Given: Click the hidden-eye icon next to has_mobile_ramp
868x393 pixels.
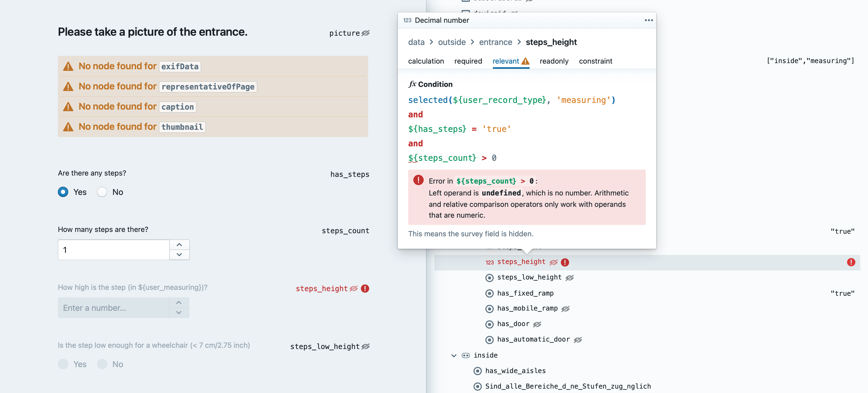Looking at the screenshot, I should point(565,309).
